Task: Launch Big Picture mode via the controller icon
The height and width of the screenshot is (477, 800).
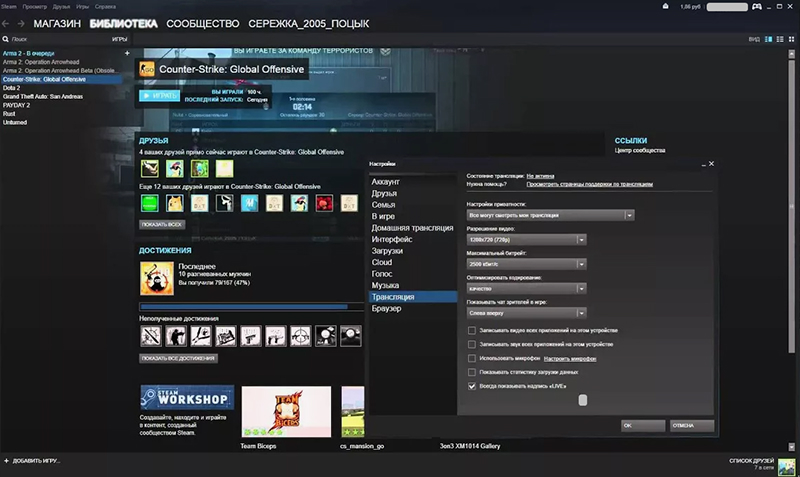Action: [757, 7]
